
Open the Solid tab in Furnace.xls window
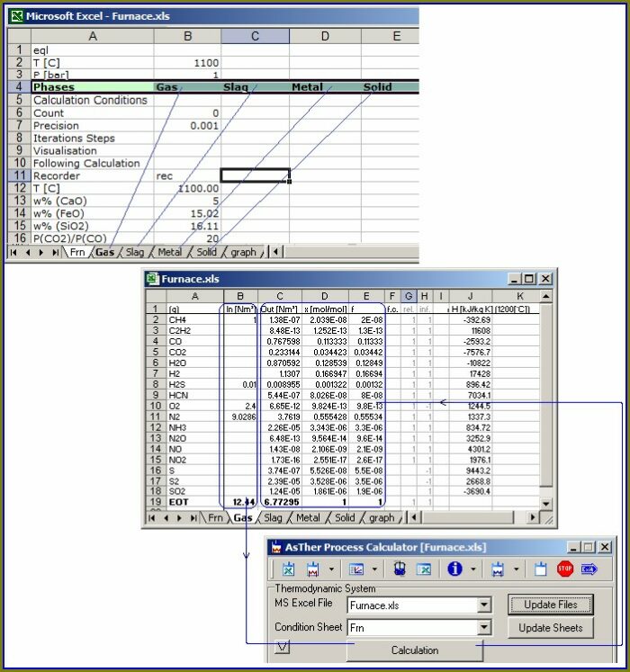tap(345, 517)
